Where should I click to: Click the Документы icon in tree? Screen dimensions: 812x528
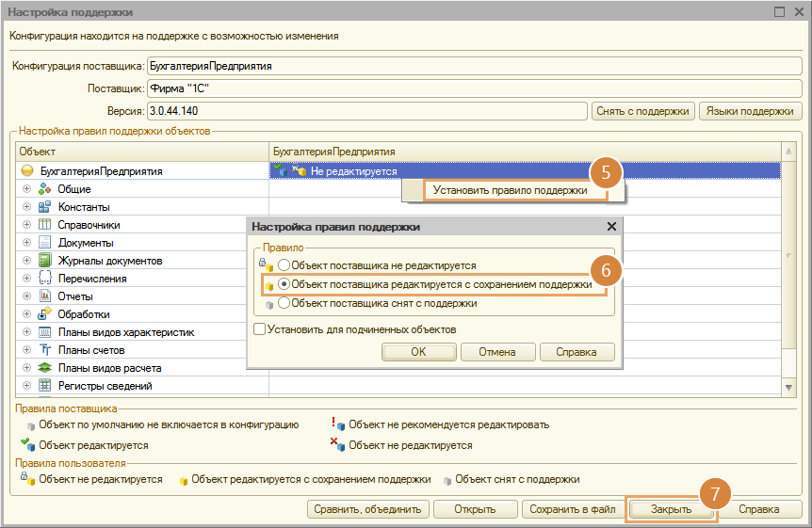[x=44, y=243]
